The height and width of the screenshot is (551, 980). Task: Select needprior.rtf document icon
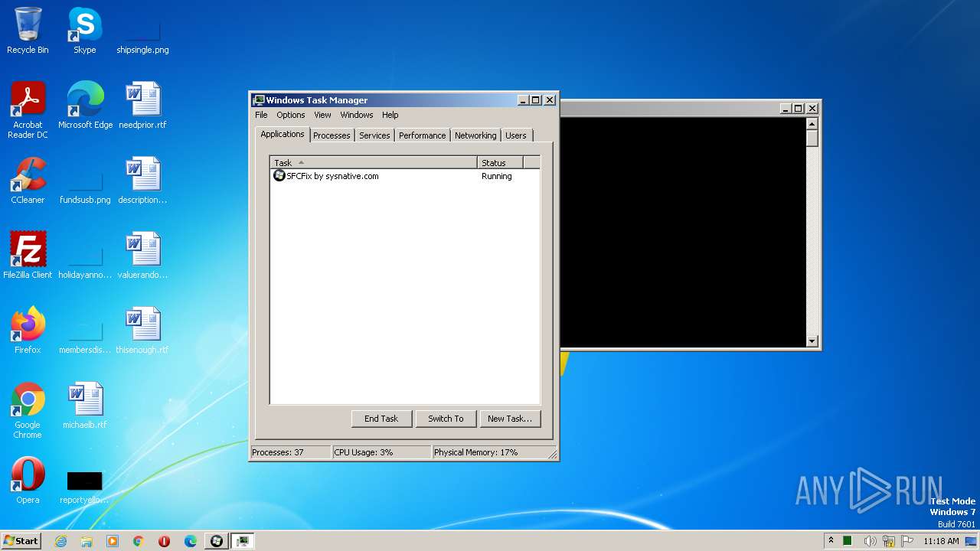click(142, 106)
